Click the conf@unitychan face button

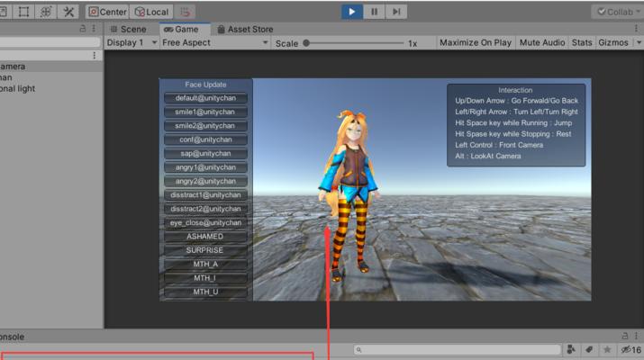point(205,139)
